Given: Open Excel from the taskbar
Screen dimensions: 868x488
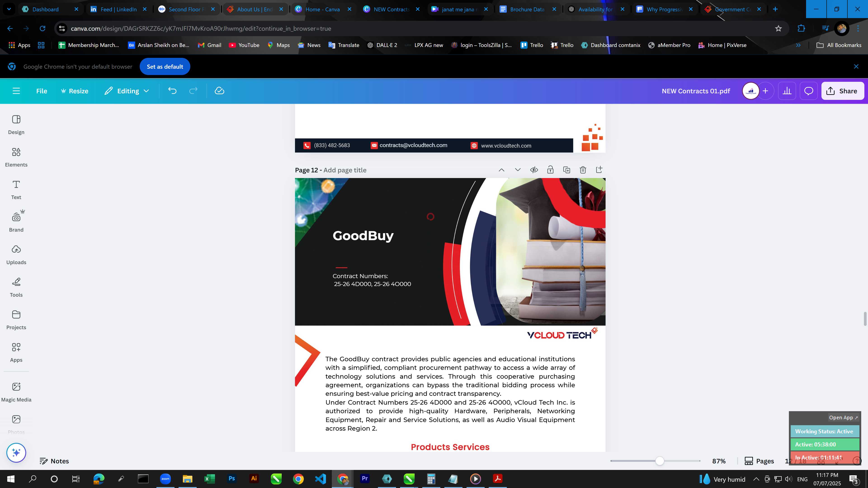Looking at the screenshot, I should [x=210, y=479].
